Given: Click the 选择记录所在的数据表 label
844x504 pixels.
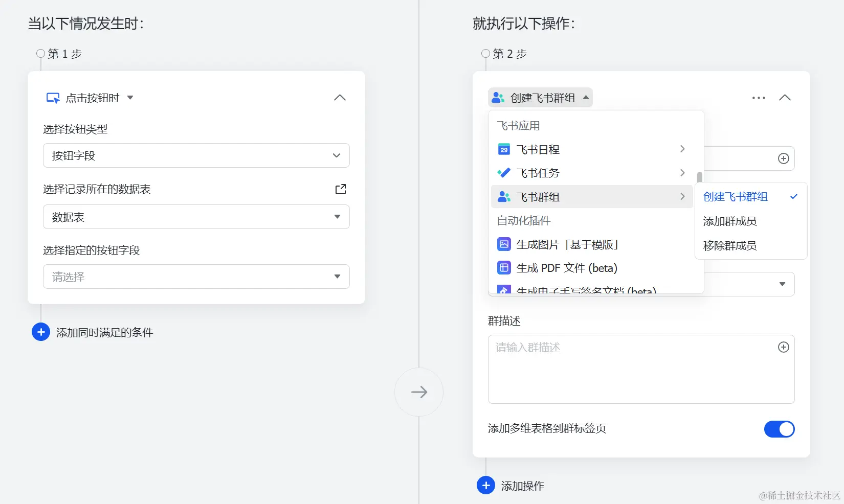Looking at the screenshot, I should coord(97,189).
